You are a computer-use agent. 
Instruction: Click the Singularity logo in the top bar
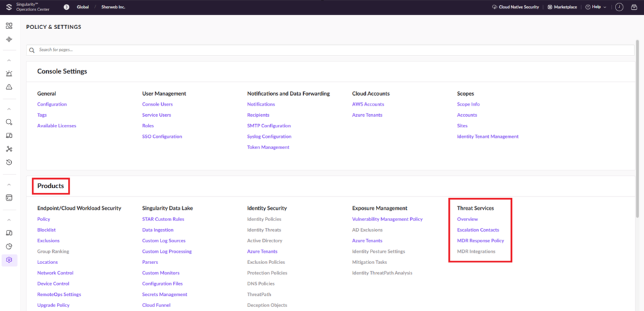9,7
